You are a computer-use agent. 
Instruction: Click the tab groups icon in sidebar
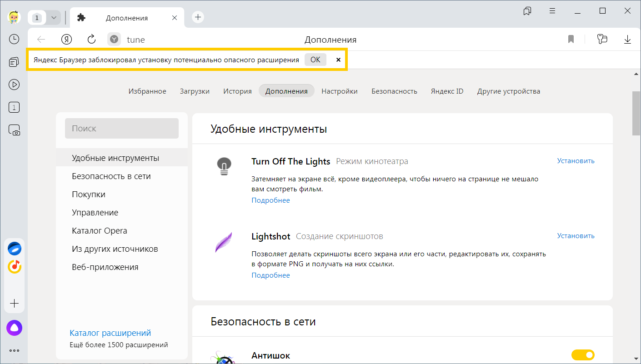click(14, 62)
